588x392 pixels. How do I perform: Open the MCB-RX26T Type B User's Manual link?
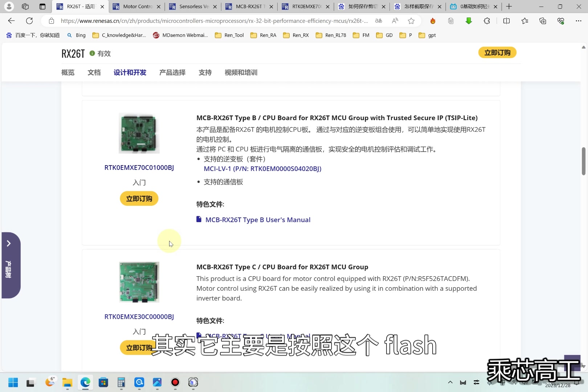[x=258, y=220]
